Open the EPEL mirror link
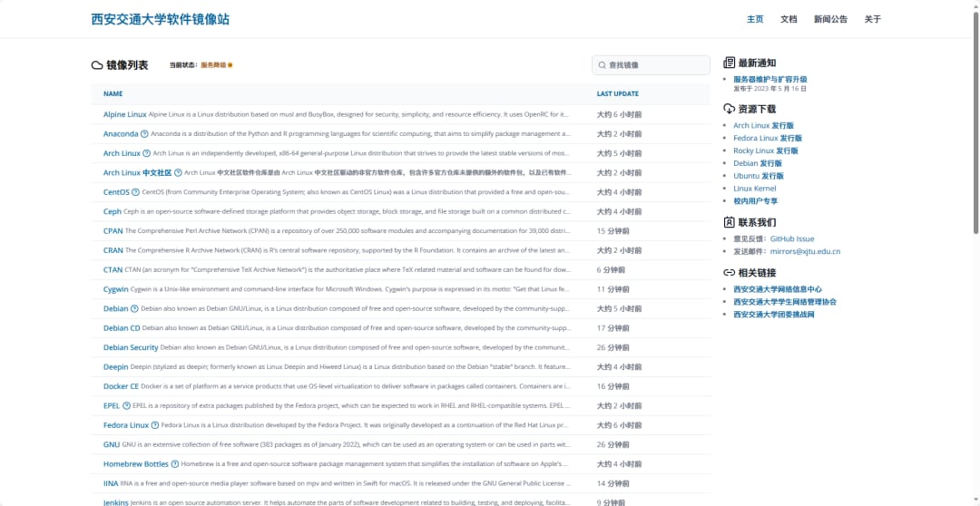Screen dimensions: 980x506 point(112,405)
